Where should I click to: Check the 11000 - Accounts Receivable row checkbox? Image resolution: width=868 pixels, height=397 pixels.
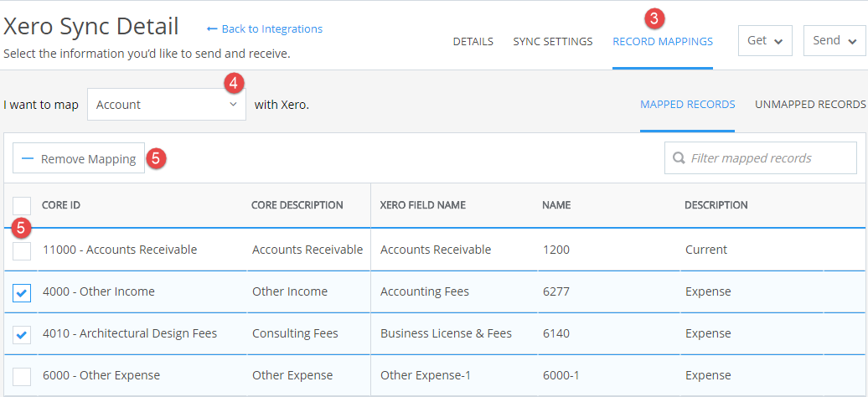[x=22, y=250]
